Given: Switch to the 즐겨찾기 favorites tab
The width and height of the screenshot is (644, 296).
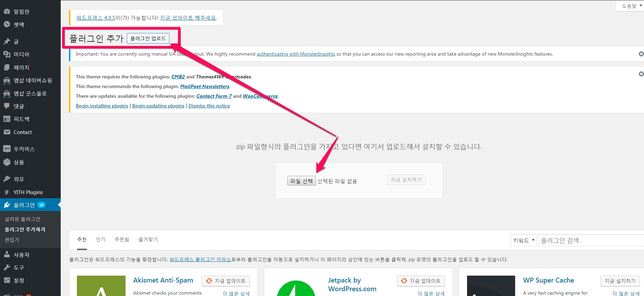Looking at the screenshot, I should coord(148,239).
